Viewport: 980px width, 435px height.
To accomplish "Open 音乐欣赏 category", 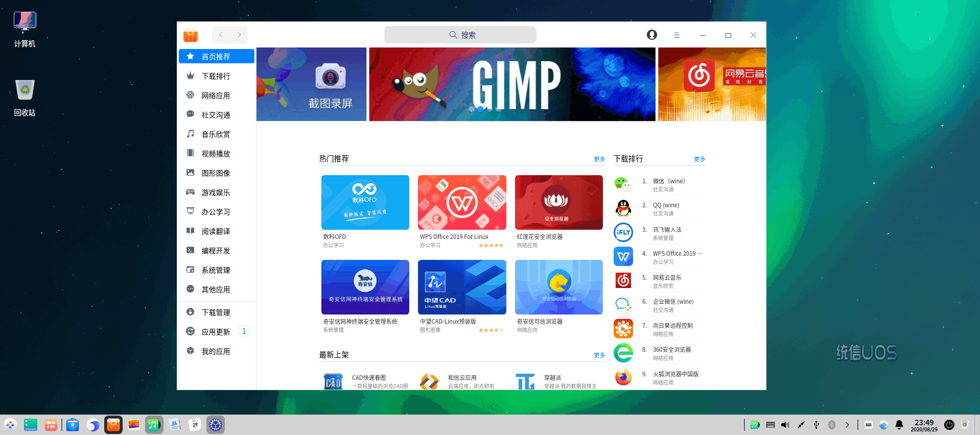I will pos(217,134).
